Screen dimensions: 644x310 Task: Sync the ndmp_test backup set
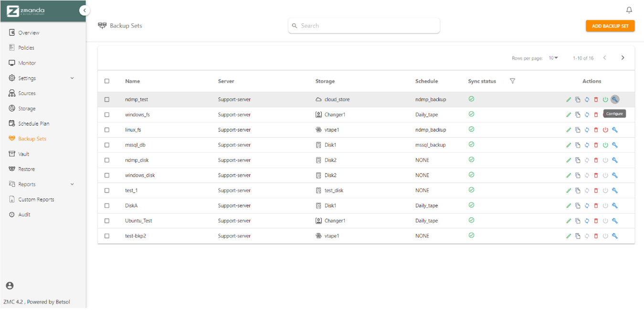(x=587, y=99)
